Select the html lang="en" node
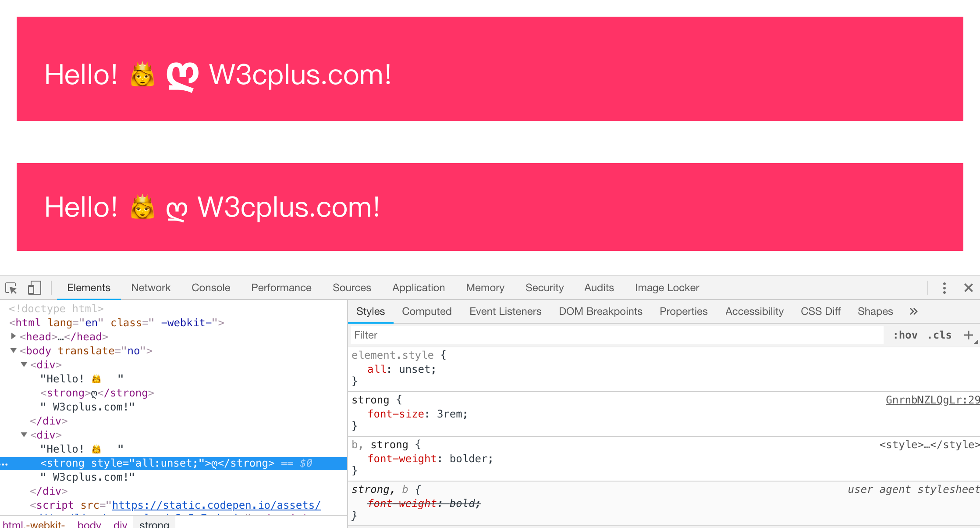The width and height of the screenshot is (980, 528). (x=117, y=323)
